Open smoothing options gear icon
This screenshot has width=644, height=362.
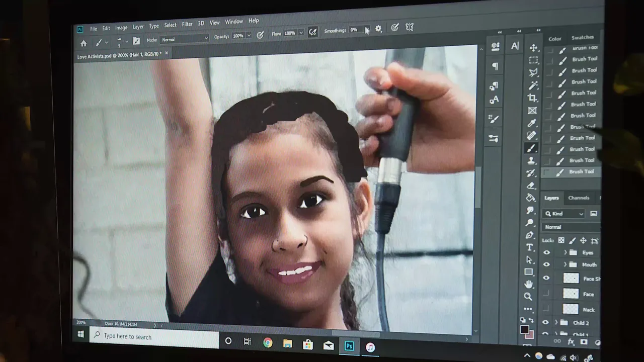click(x=379, y=29)
